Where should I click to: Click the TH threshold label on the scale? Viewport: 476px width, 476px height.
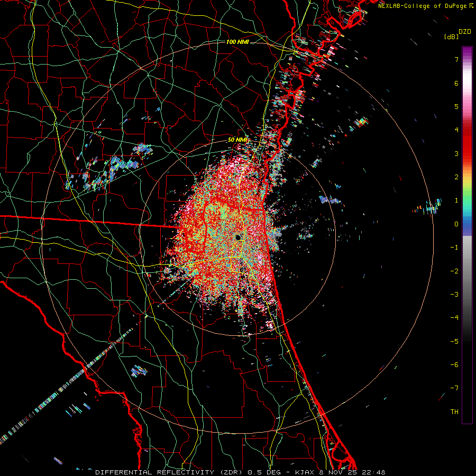click(x=454, y=412)
